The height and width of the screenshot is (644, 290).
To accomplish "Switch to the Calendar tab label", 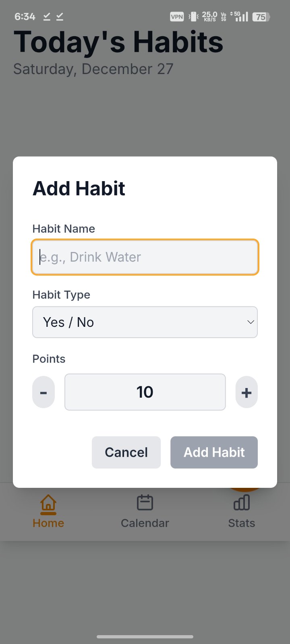I will pos(145,523).
